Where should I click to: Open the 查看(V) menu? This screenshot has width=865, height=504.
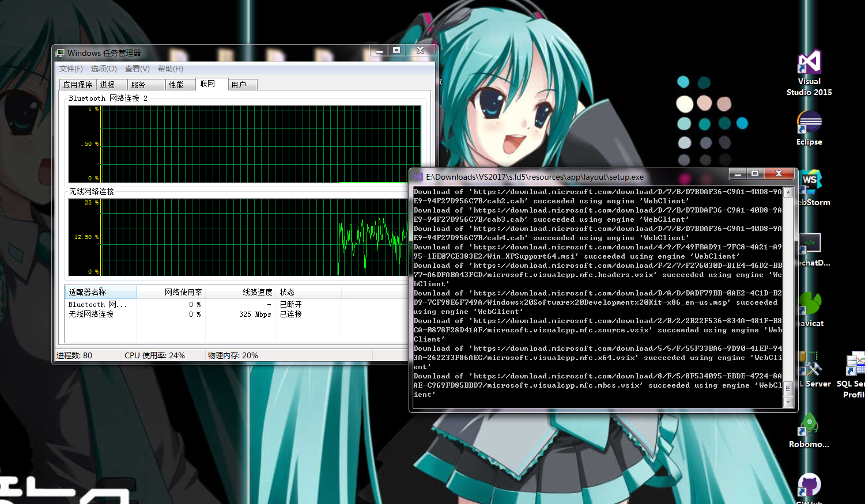coord(137,69)
